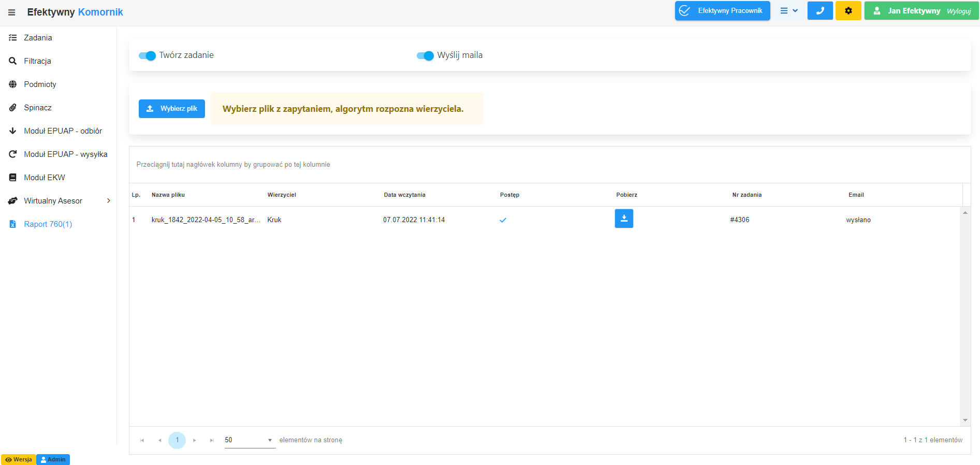This screenshot has width=980, height=465.
Task: Click date 07.07.2022 11:41:14 cell
Action: [x=414, y=220]
